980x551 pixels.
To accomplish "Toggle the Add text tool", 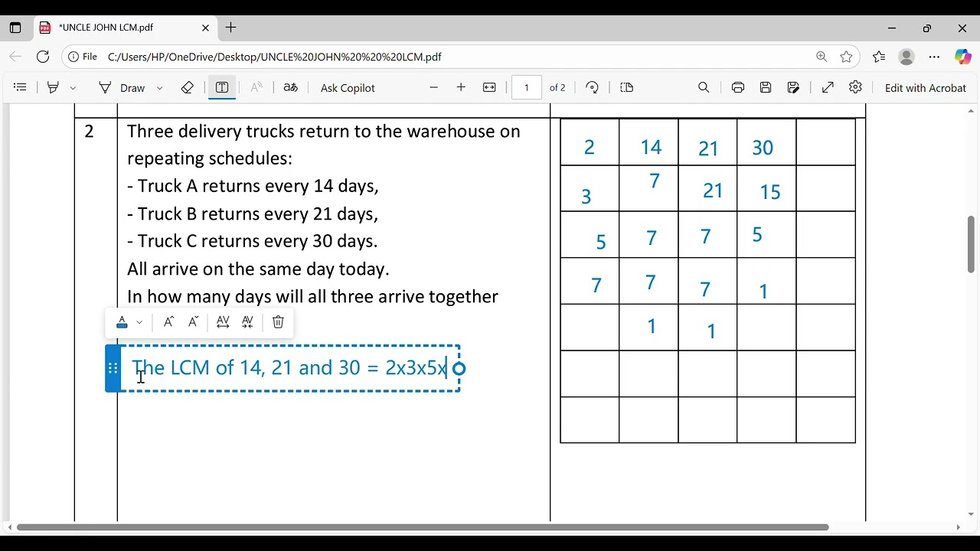I will coord(222,88).
